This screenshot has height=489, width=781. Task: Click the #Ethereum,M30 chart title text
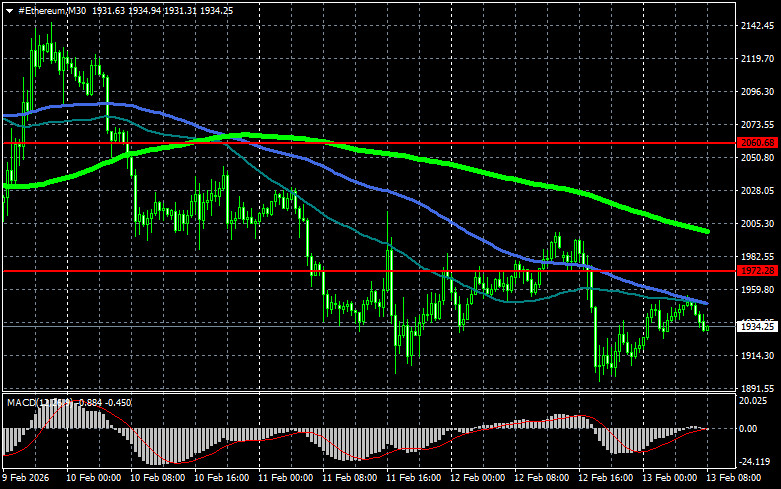(x=53, y=9)
